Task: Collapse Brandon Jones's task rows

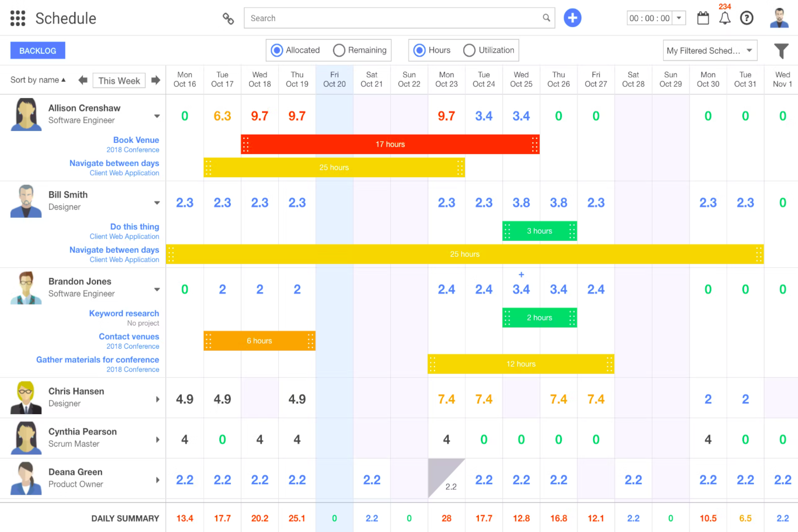Action: (x=157, y=289)
